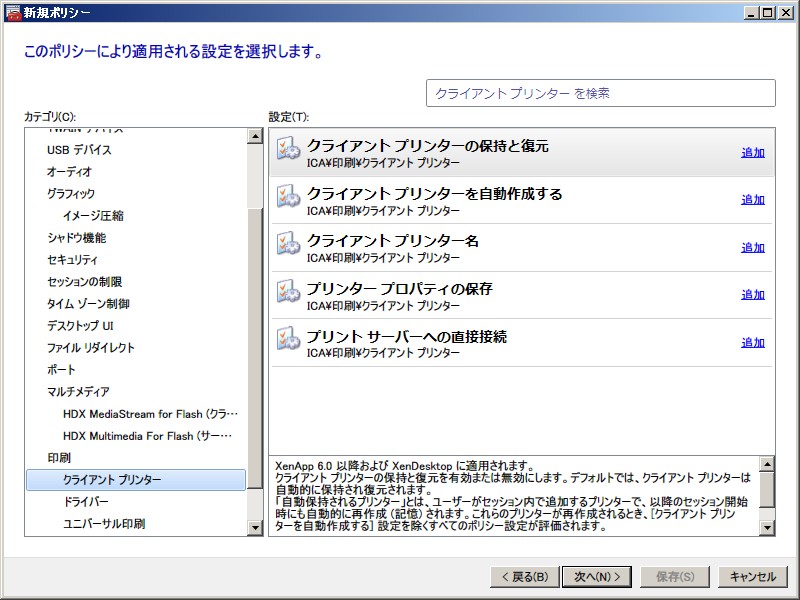800x600 pixels.
Task: Add the プリント サーバーへの直接接続 setting
Action: [x=752, y=343]
